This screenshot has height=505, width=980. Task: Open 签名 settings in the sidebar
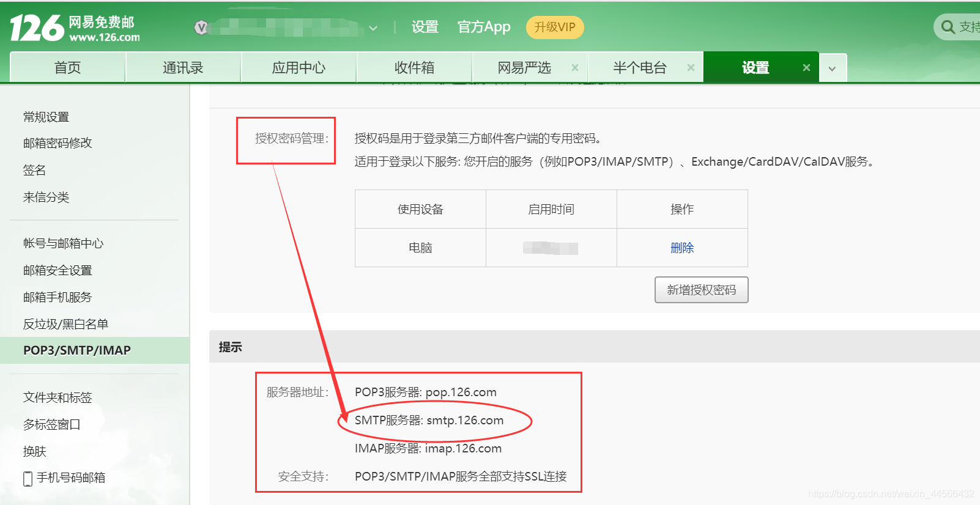34,170
